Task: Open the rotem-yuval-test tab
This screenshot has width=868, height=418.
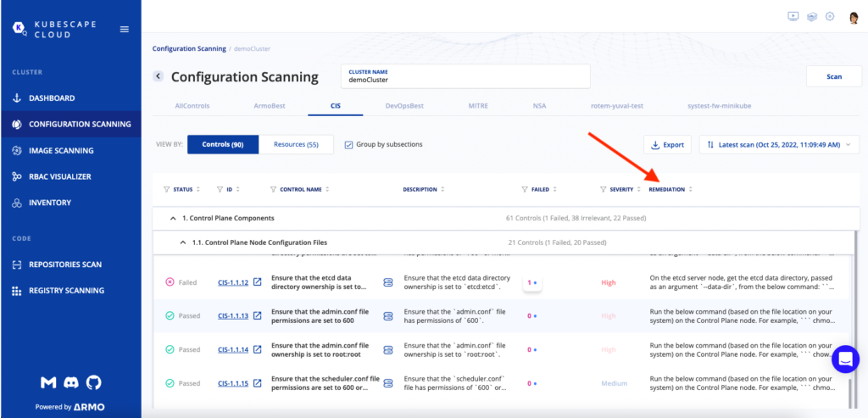Action: tap(617, 106)
